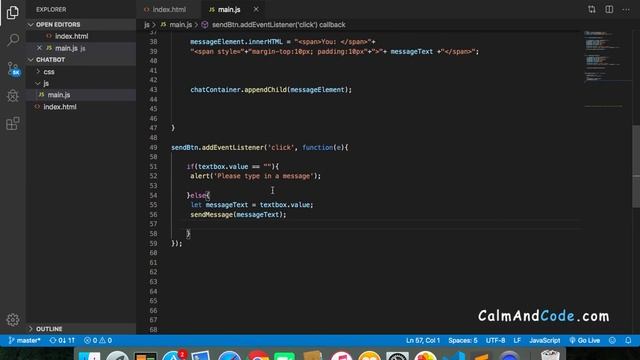
Task: Open the Explorer view icon
Action: [13, 12]
